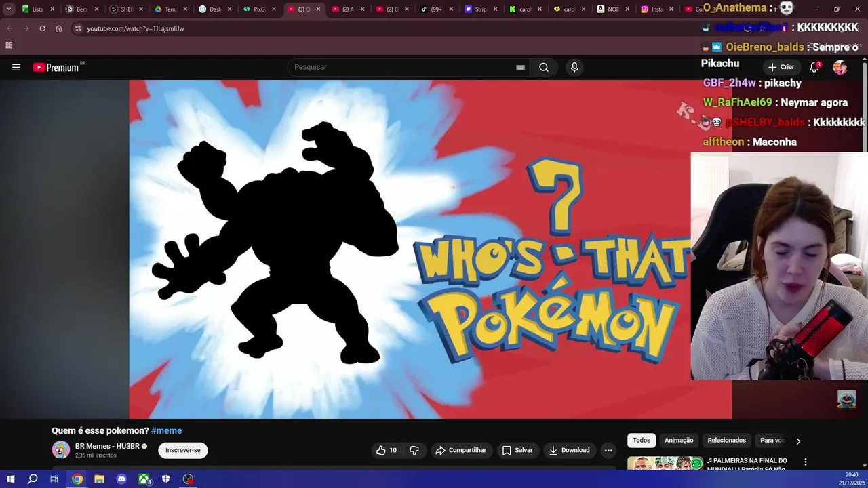Expand category chips with the right arrow
Viewport: 868px width, 488px height.
(x=798, y=441)
